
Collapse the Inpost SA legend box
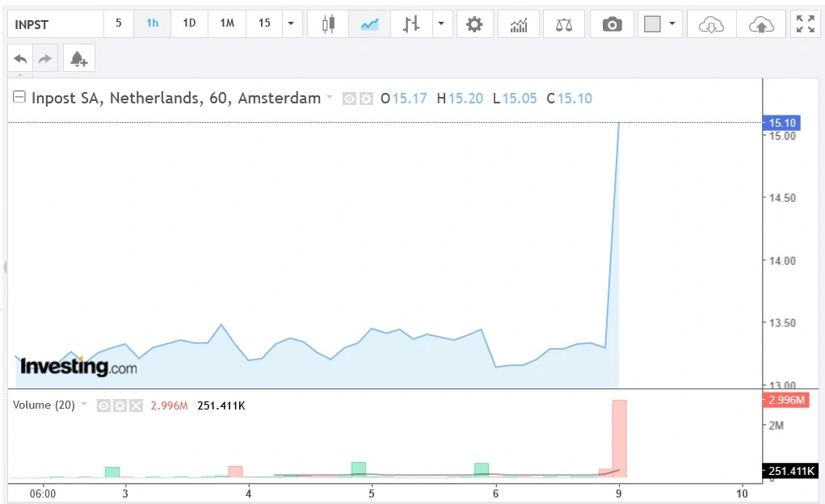coord(19,98)
